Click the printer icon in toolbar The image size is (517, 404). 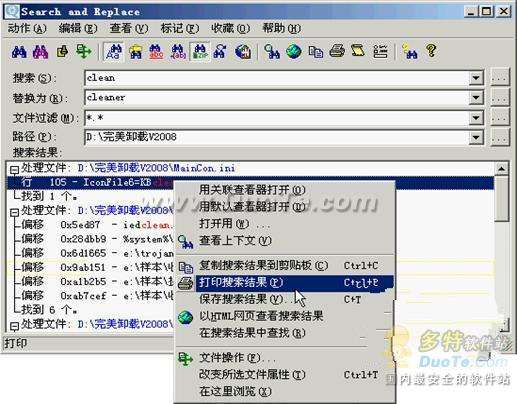[337, 52]
